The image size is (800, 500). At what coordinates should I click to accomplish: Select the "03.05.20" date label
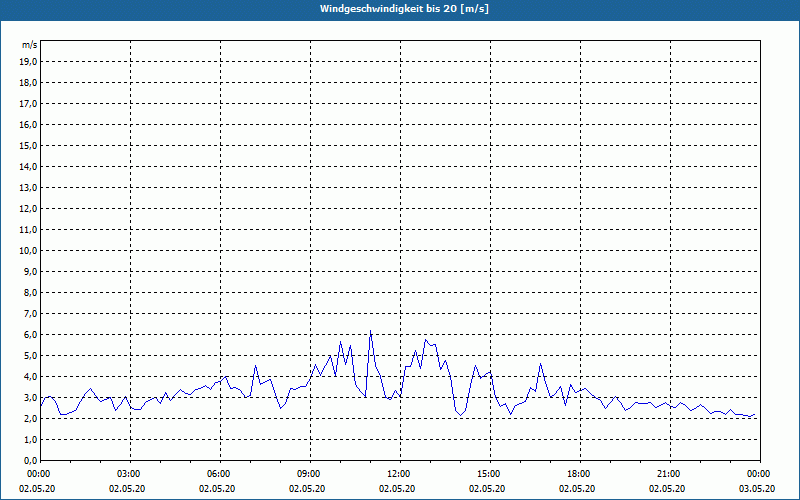click(x=757, y=489)
